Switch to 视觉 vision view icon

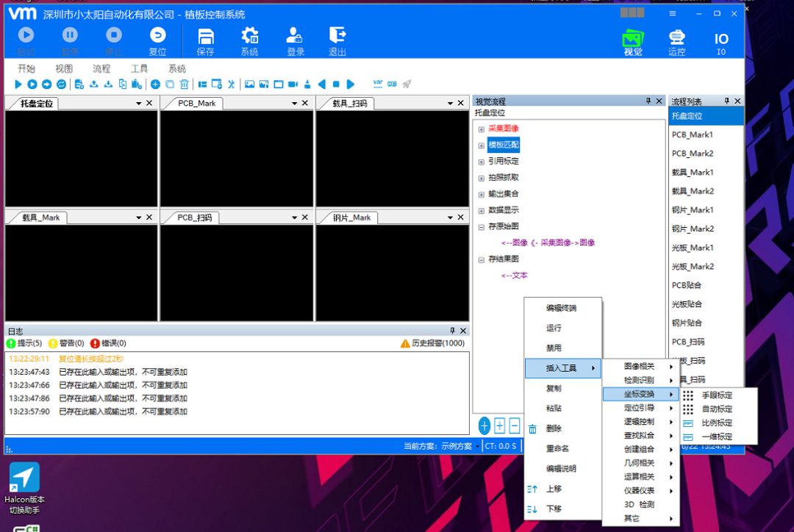click(633, 39)
